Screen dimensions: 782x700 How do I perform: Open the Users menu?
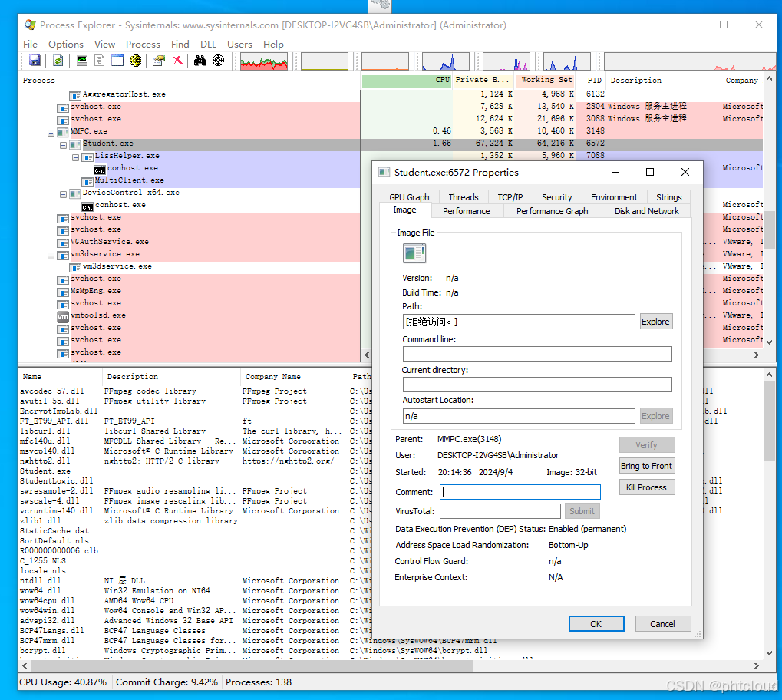[x=240, y=45]
